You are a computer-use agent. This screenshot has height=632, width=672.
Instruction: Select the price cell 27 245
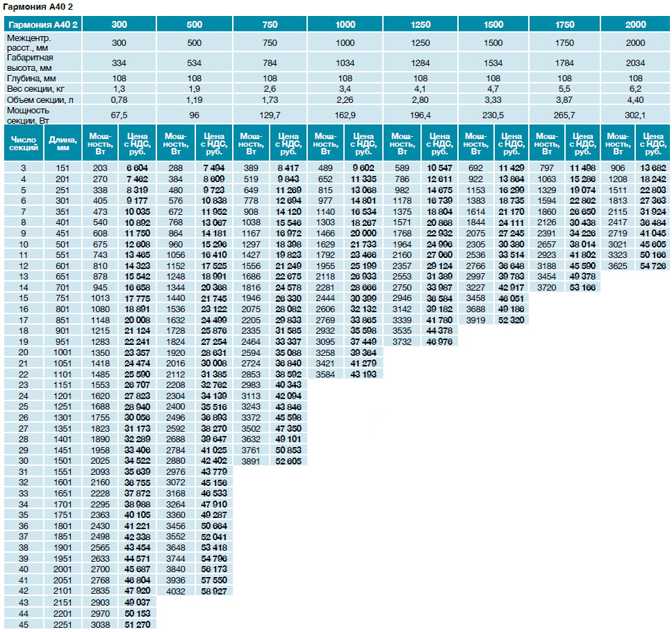point(511,233)
